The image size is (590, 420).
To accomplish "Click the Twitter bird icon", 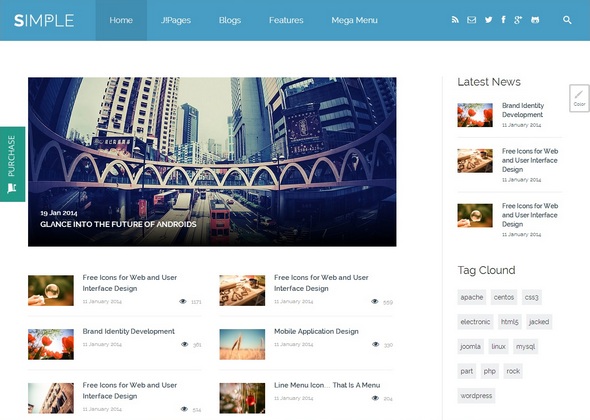I will point(488,20).
